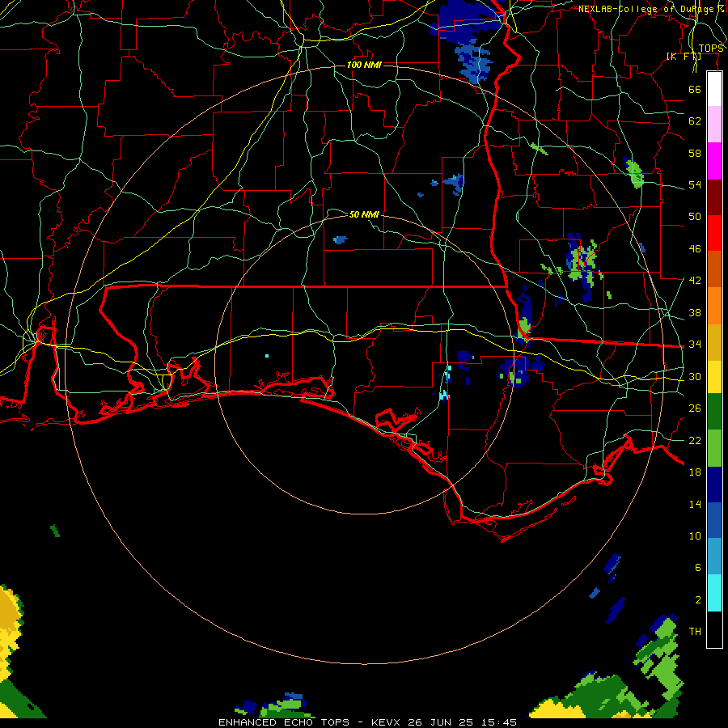Click the Enhanced Echo Tops KEVX caption
This screenshot has width=728, height=728.
point(368,722)
